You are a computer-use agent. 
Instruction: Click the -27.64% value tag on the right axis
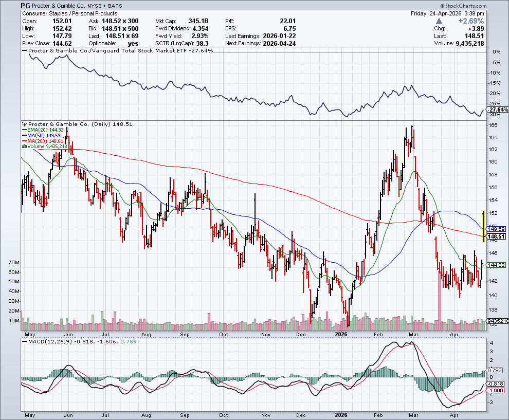coord(497,110)
